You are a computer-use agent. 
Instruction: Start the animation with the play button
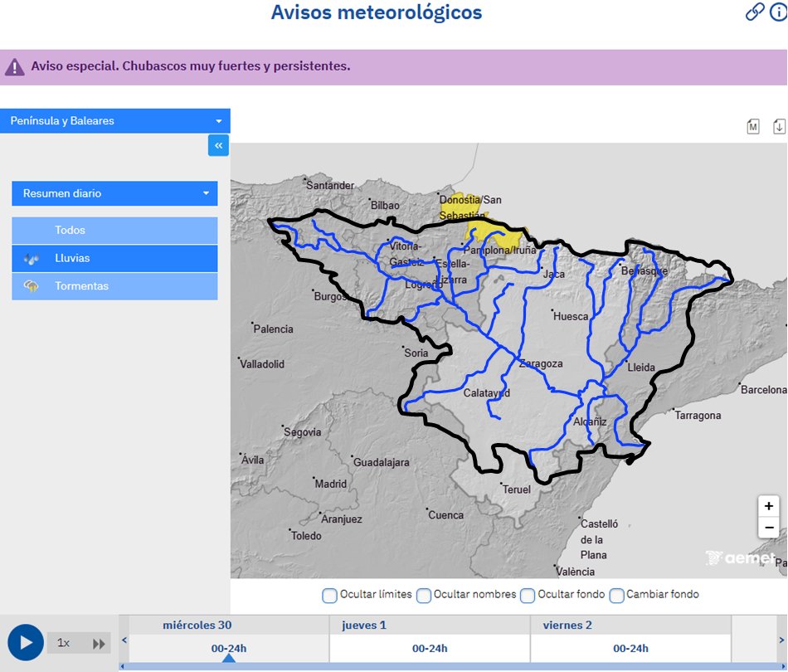coord(25,642)
